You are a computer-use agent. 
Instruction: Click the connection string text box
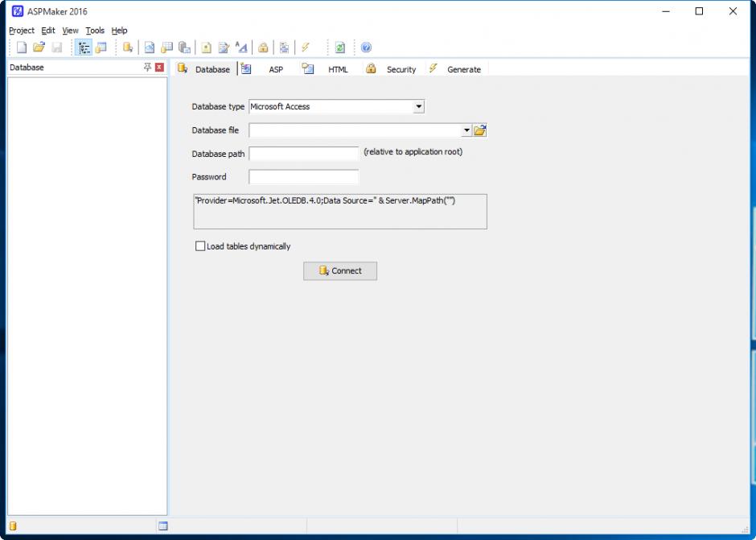pyautogui.click(x=340, y=212)
